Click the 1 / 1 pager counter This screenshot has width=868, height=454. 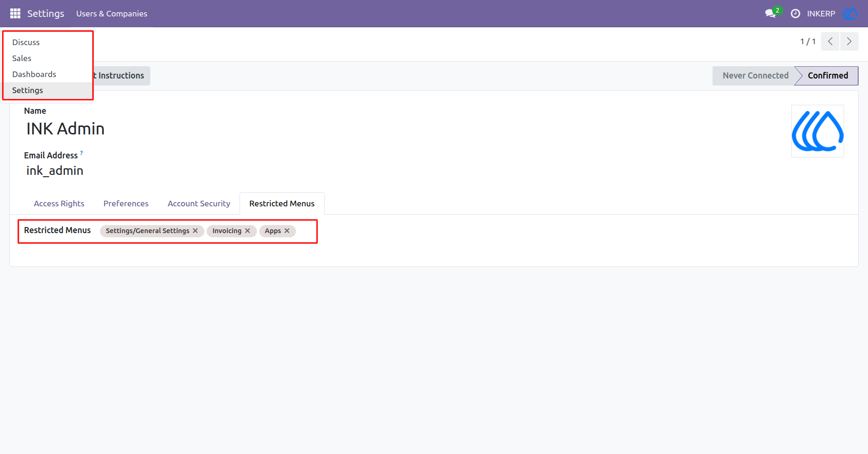808,41
